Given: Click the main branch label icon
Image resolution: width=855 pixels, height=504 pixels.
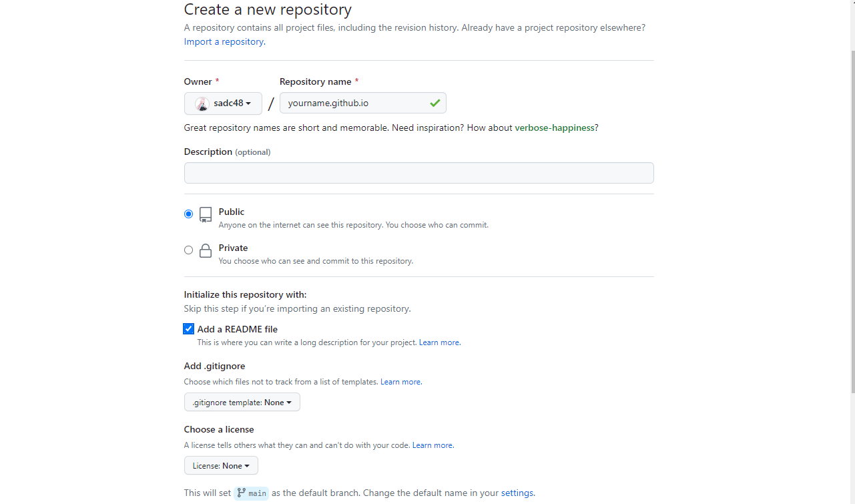Looking at the screenshot, I should click(241, 493).
